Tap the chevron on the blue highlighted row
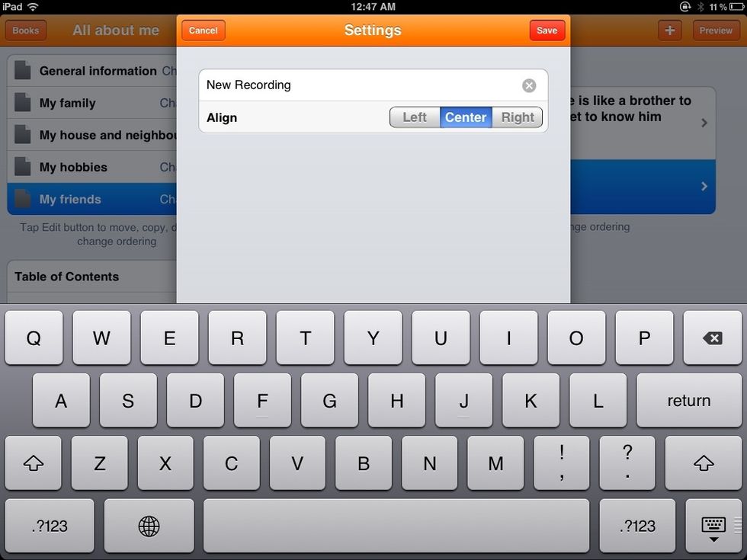 704,185
